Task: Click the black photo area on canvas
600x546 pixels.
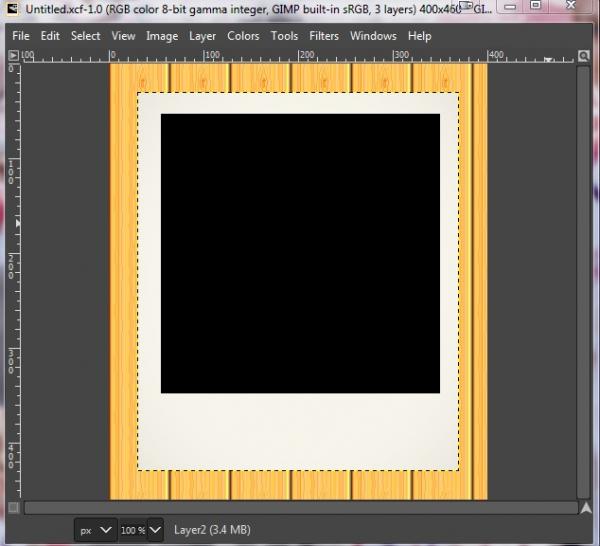Action: pos(300,253)
